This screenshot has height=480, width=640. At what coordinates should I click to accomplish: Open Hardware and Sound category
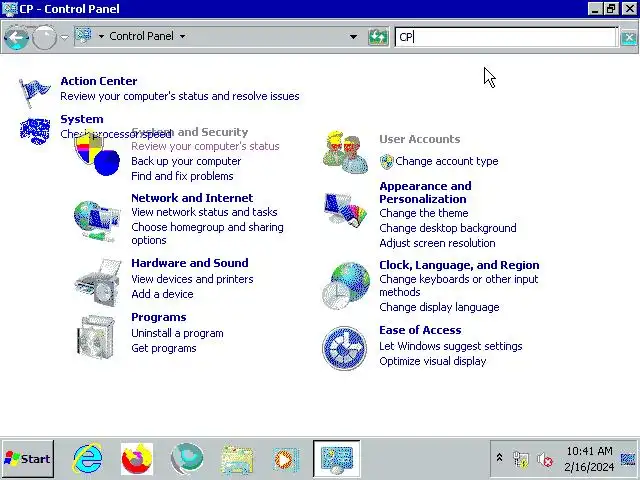point(190,263)
